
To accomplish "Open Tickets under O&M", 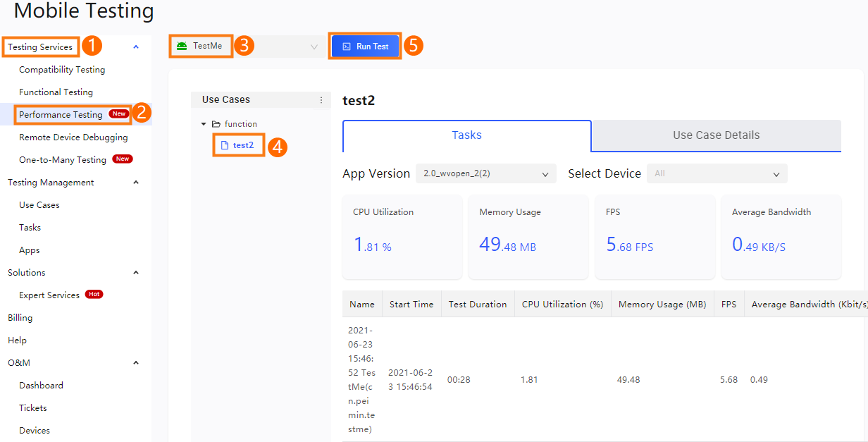I will pos(33,408).
